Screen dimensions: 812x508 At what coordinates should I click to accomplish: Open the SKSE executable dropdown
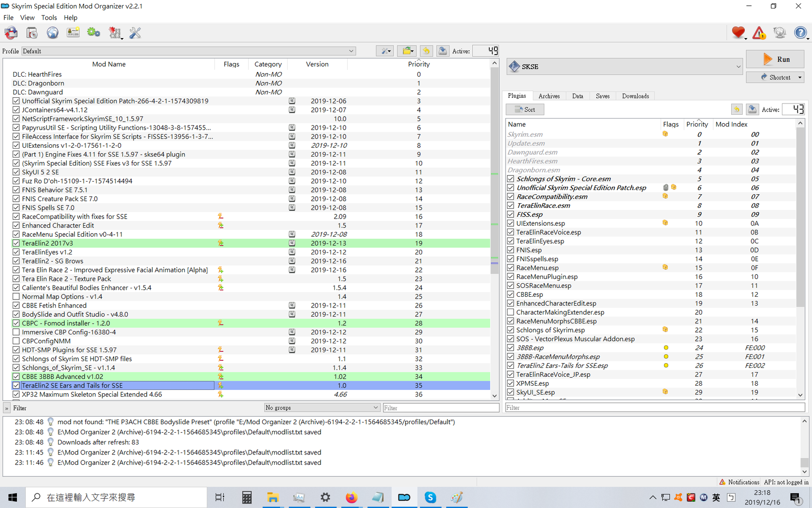pos(625,66)
